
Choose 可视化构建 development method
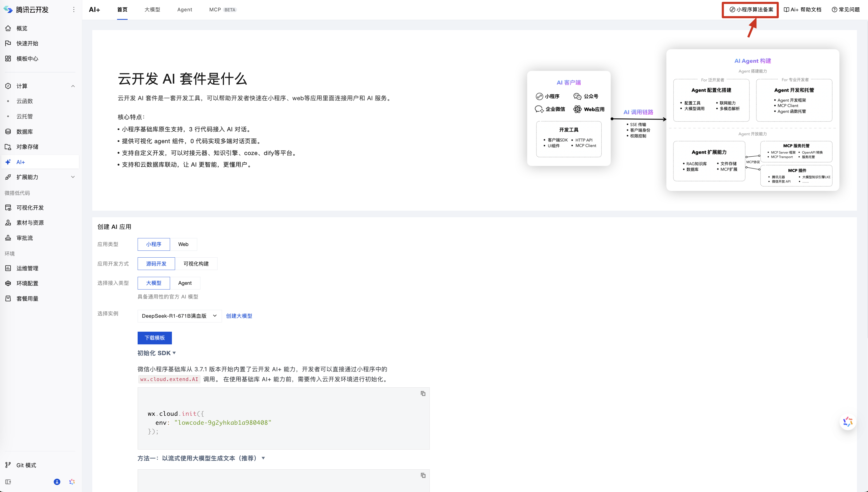coord(196,264)
